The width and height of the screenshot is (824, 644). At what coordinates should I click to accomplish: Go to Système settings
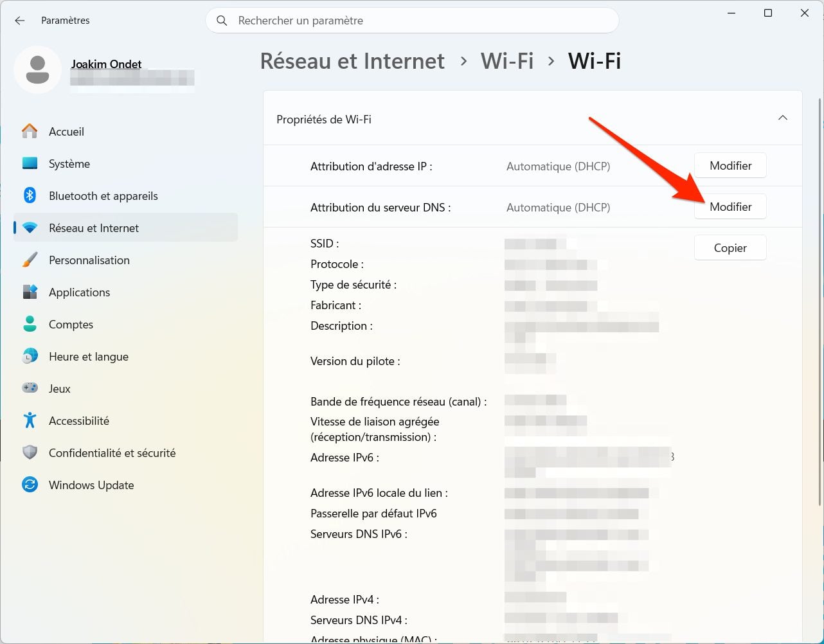[x=125, y=163]
